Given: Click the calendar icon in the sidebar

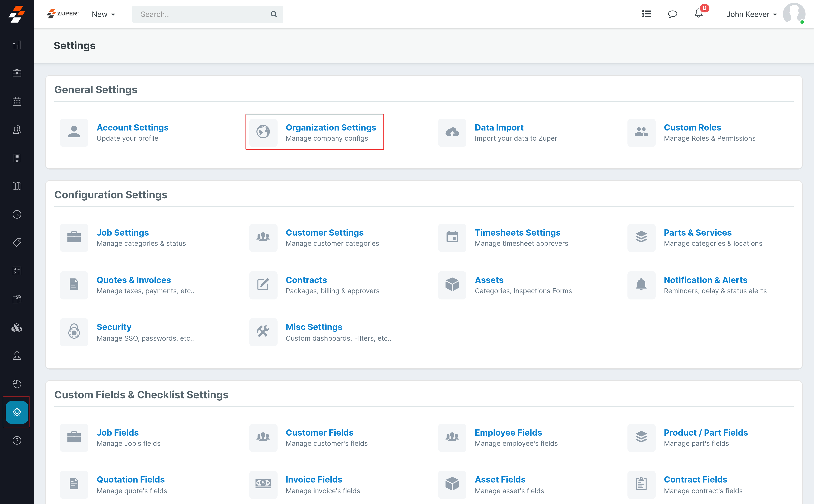Looking at the screenshot, I should tap(17, 101).
